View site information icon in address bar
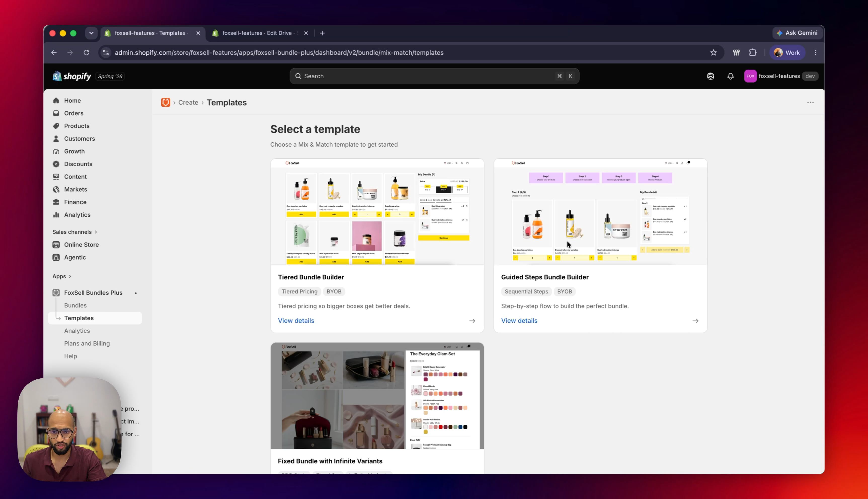The height and width of the screenshot is (499, 868). 106,52
